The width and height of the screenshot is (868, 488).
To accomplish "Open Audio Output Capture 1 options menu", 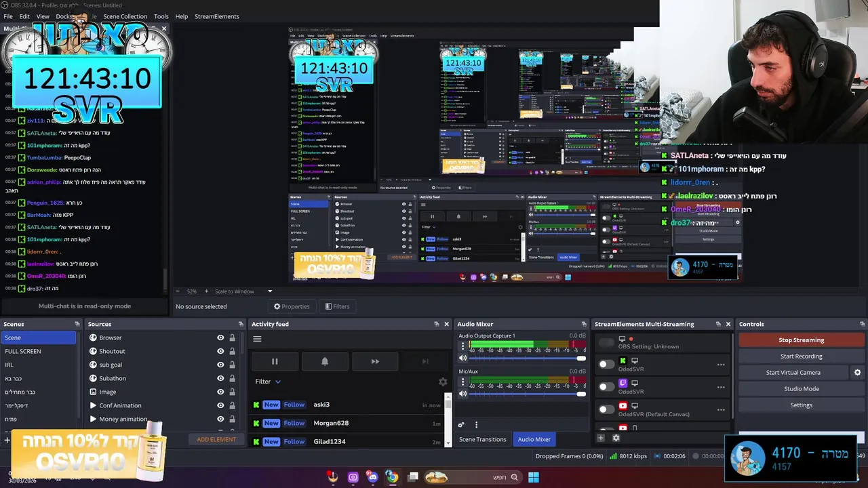I will pyautogui.click(x=463, y=346).
